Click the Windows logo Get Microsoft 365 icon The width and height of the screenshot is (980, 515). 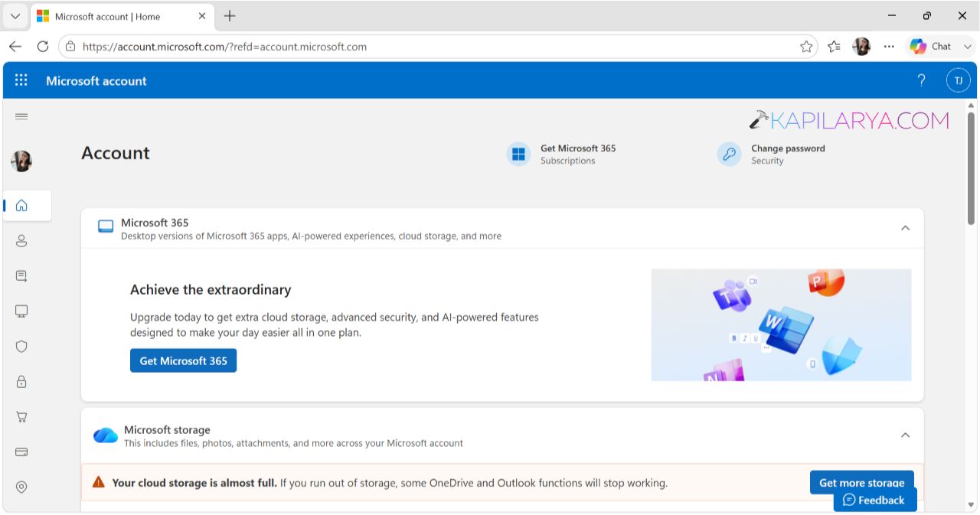518,155
